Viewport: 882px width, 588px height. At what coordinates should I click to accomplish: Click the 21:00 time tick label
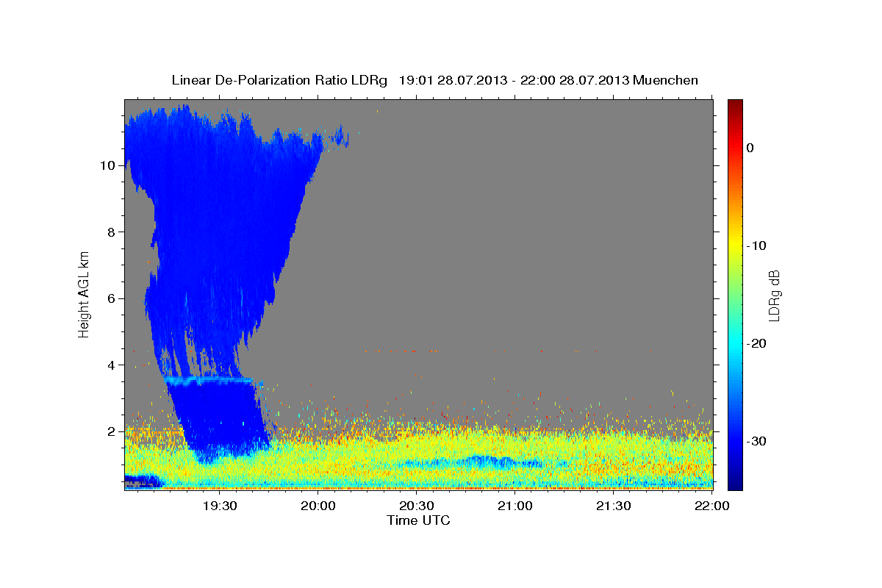click(515, 506)
